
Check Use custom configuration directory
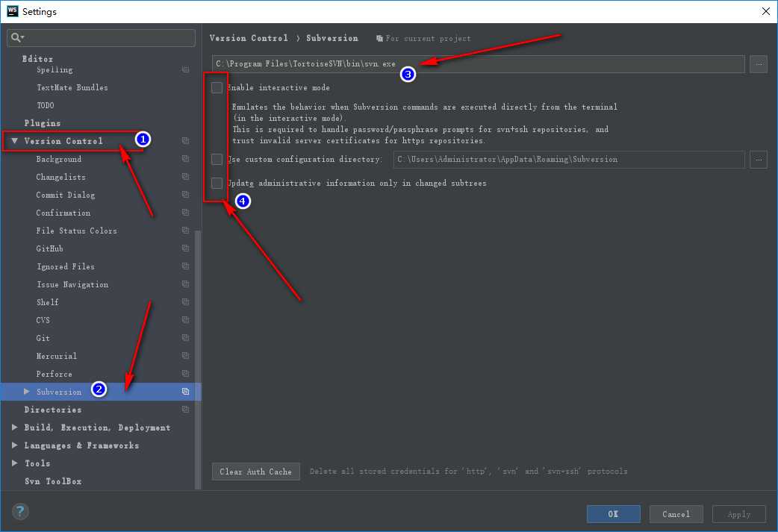click(217, 159)
